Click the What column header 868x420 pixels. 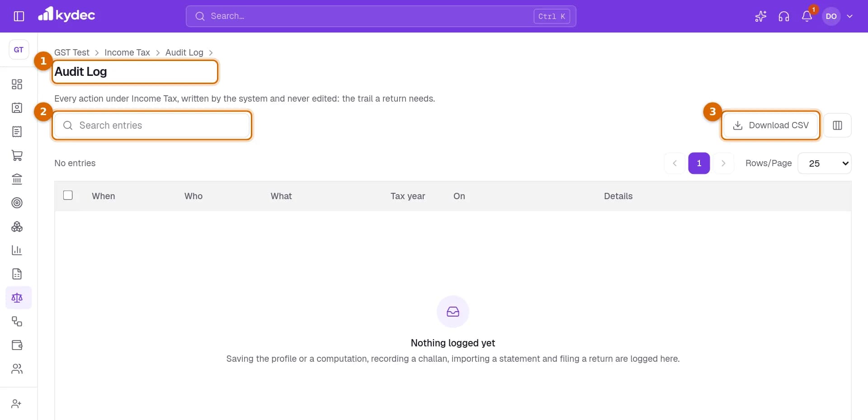[x=281, y=196]
